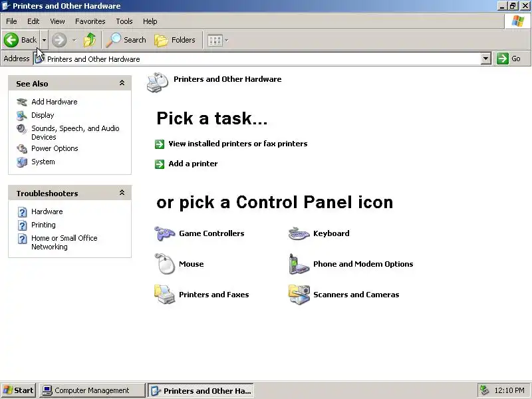The width and height of the screenshot is (532, 399).
Task: Open Sounds, Speech, and Audio Devices link
Action: pyautogui.click(x=75, y=132)
